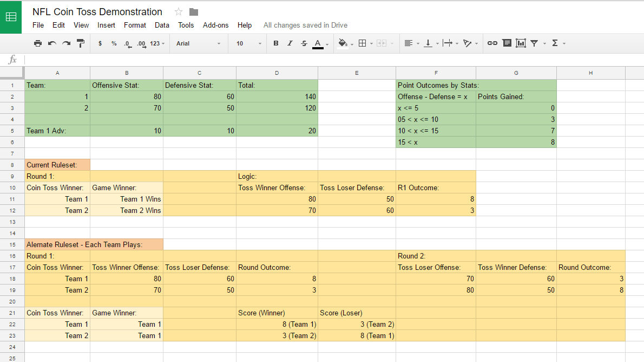644x362 pixels.
Task: Open the Edit menu
Action: [x=58, y=25]
